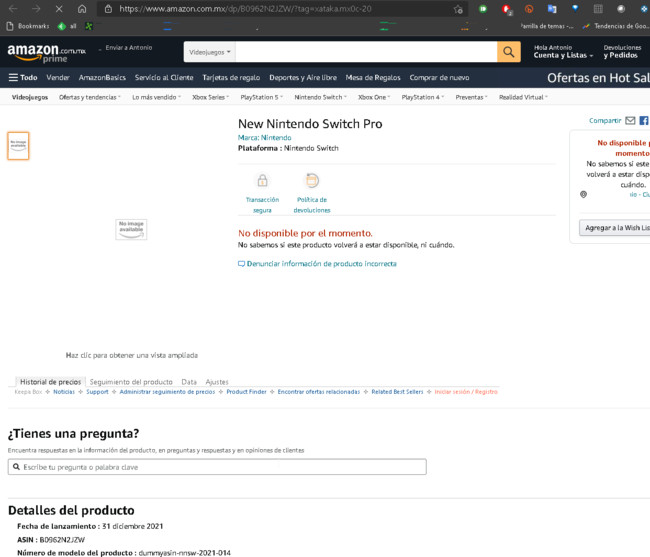
Task: Click the translate extension icon in toolbar
Action: click(x=552, y=9)
